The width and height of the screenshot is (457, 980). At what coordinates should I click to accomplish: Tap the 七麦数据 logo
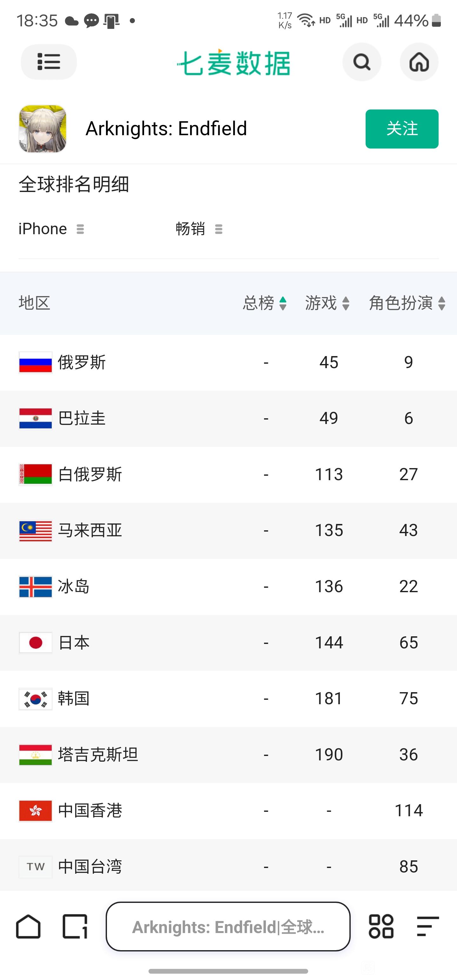(x=233, y=63)
